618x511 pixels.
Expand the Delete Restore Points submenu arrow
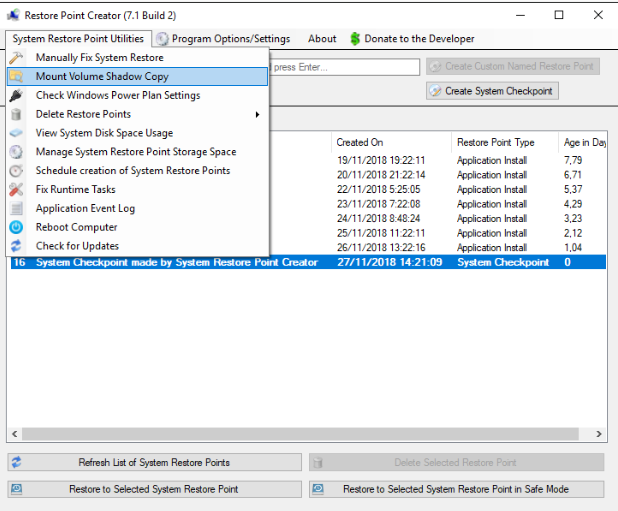click(257, 115)
